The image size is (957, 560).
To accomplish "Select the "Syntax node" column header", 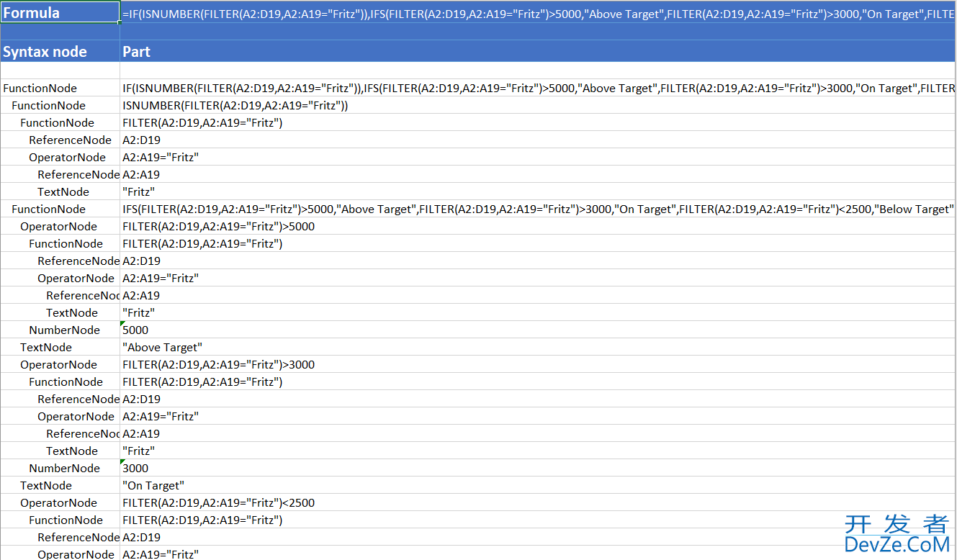I will (60, 51).
